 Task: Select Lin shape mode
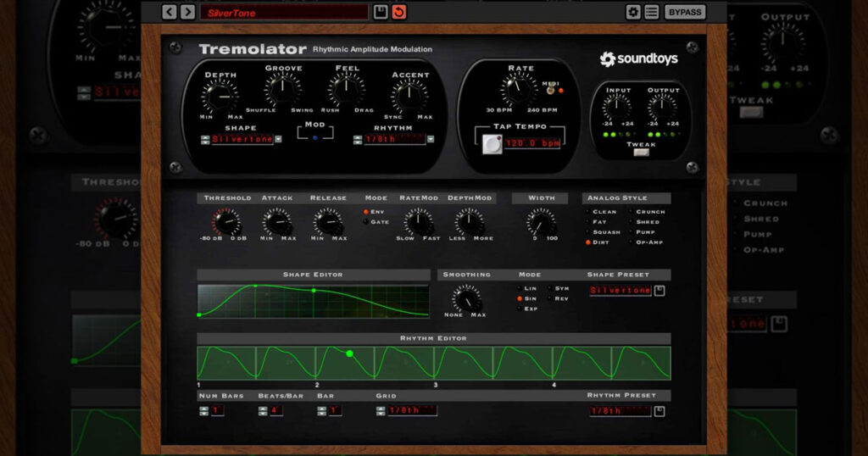(520, 288)
